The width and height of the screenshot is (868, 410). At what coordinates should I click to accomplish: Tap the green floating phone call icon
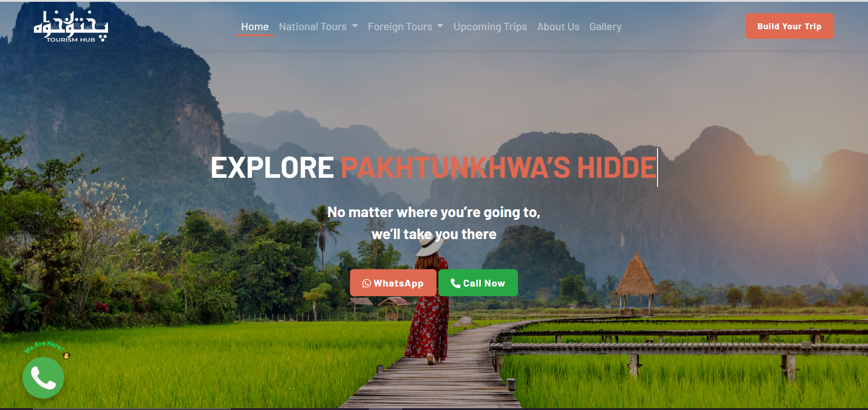coord(43,378)
